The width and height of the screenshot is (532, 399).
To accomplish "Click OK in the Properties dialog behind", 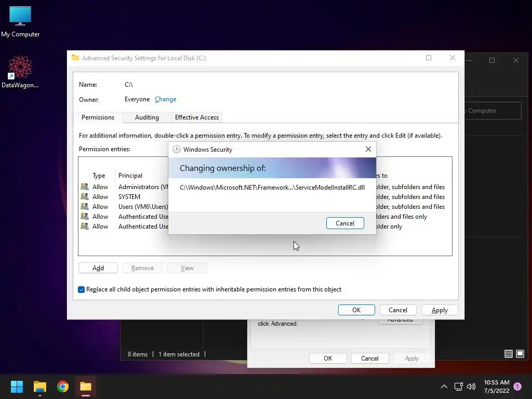I will click(328, 358).
